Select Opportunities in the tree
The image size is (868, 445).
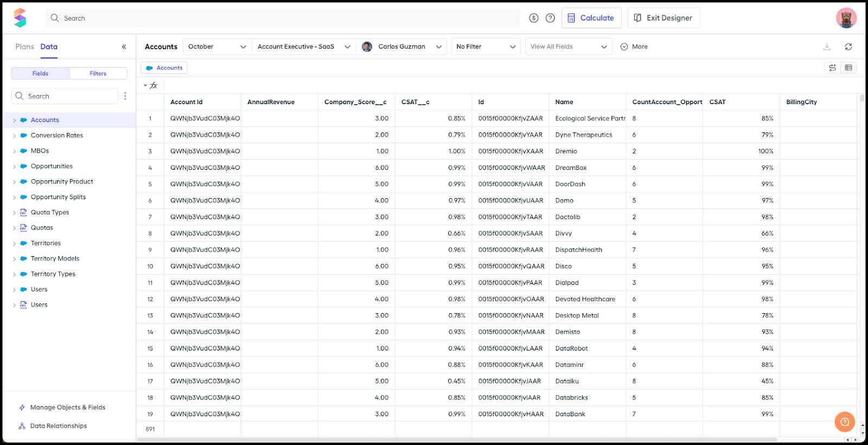click(52, 166)
